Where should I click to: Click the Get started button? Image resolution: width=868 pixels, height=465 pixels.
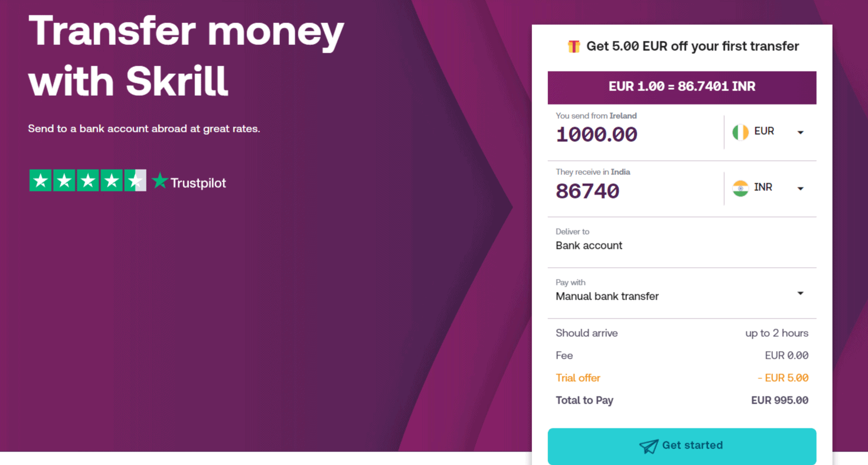tap(681, 446)
